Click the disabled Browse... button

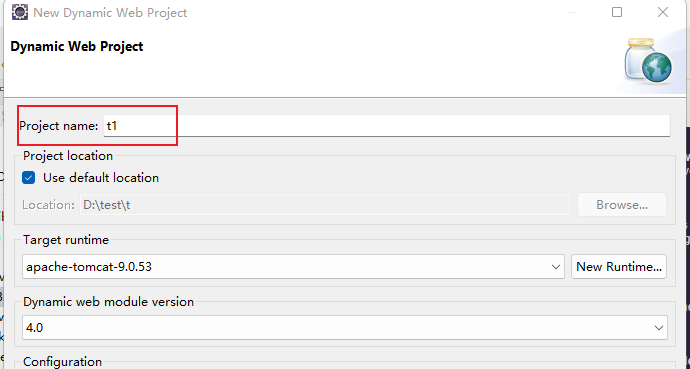[622, 205]
